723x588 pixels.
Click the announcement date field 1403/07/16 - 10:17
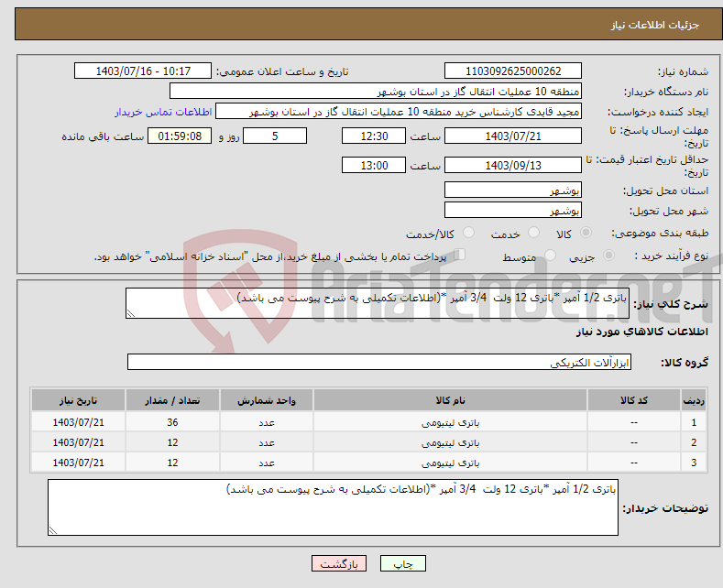tap(143, 71)
